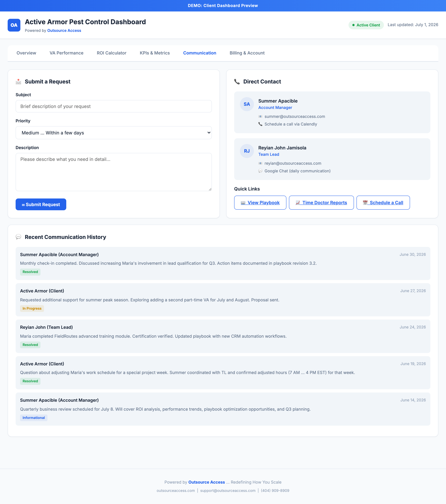
Task: Select the KPIs & Metrics tab
Action: point(155,53)
